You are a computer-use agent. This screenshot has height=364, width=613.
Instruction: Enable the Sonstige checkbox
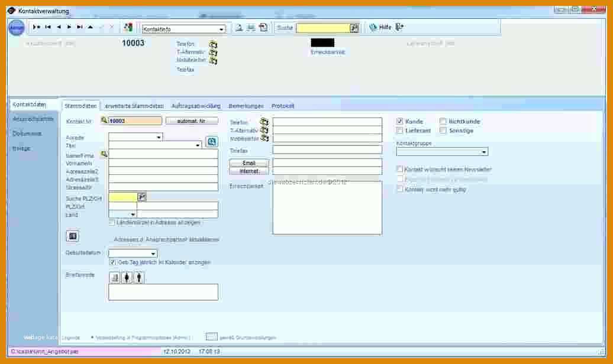[x=443, y=131]
